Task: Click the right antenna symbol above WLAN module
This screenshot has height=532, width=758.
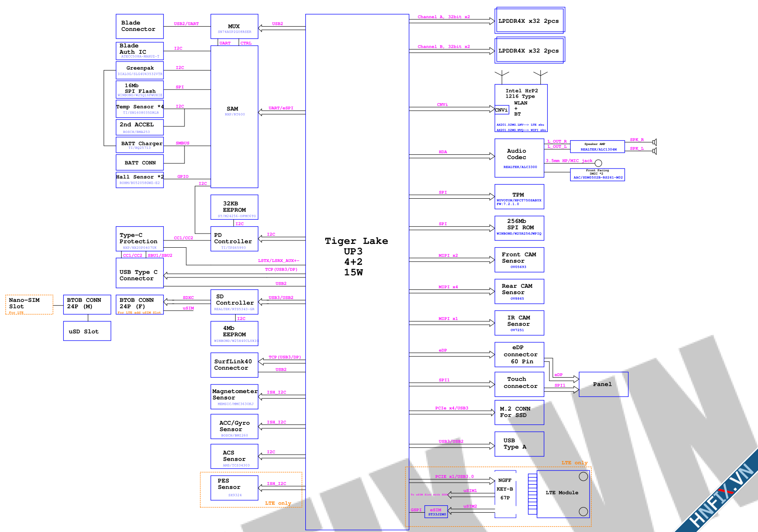Action: pos(540,76)
